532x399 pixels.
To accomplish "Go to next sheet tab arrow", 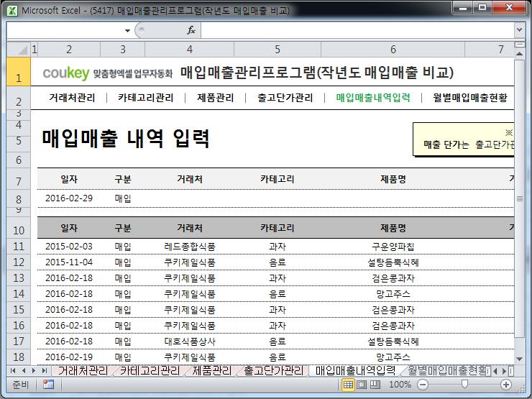I will pos(34,370).
